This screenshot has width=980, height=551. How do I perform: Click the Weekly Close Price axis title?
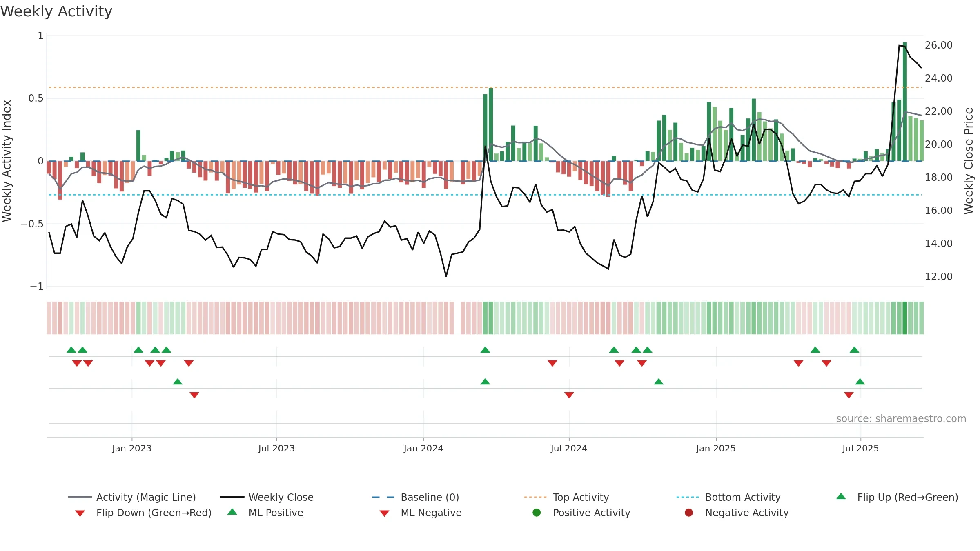969,161
